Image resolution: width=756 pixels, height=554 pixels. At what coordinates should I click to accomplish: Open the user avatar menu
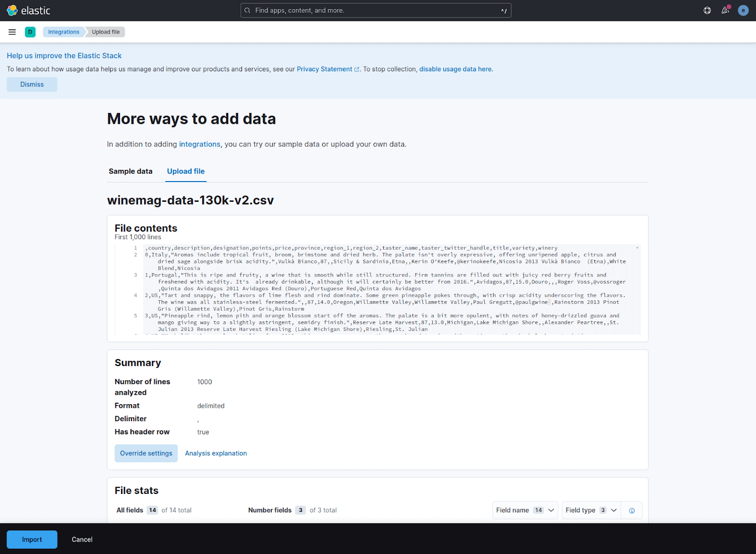click(x=743, y=10)
